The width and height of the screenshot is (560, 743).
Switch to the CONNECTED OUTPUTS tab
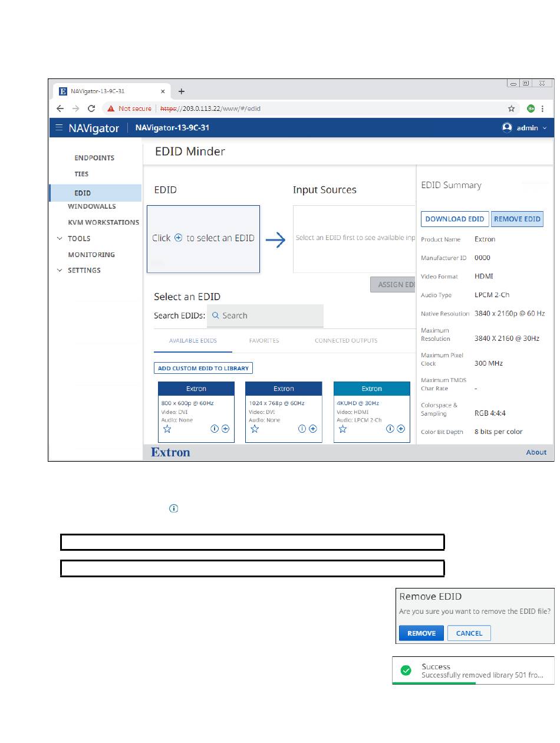[346, 341]
